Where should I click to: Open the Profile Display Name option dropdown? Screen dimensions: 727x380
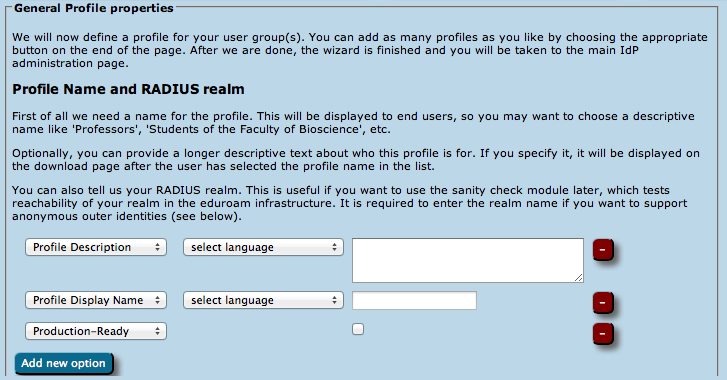(x=96, y=300)
